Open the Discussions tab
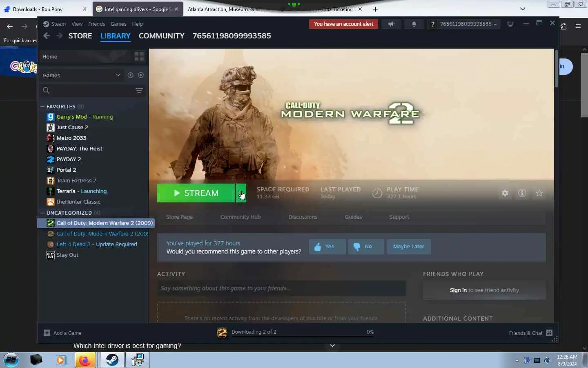This screenshot has height=368, width=588. (303, 217)
